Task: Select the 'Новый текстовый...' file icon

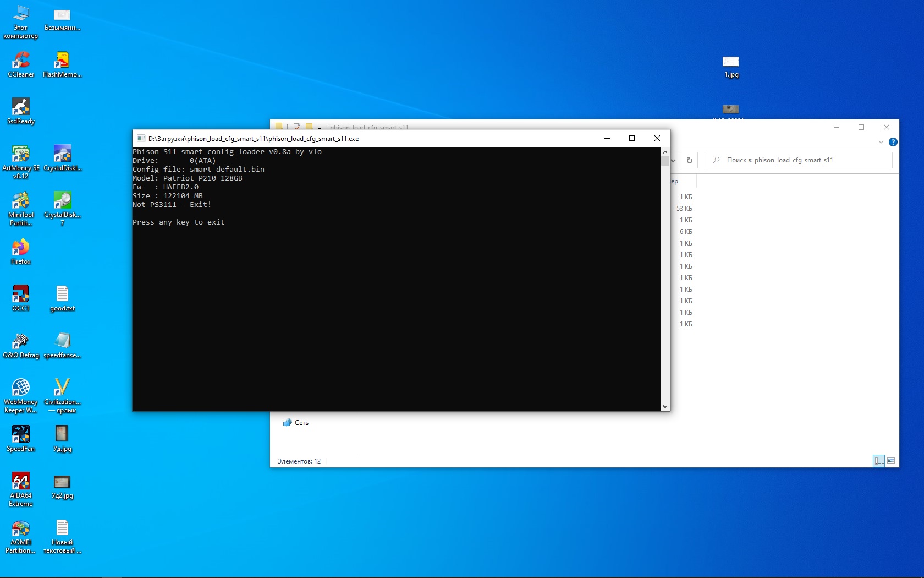Action: pyautogui.click(x=62, y=537)
